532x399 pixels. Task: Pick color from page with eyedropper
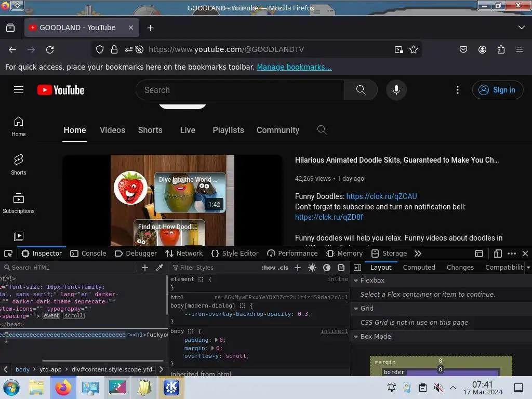(x=159, y=268)
